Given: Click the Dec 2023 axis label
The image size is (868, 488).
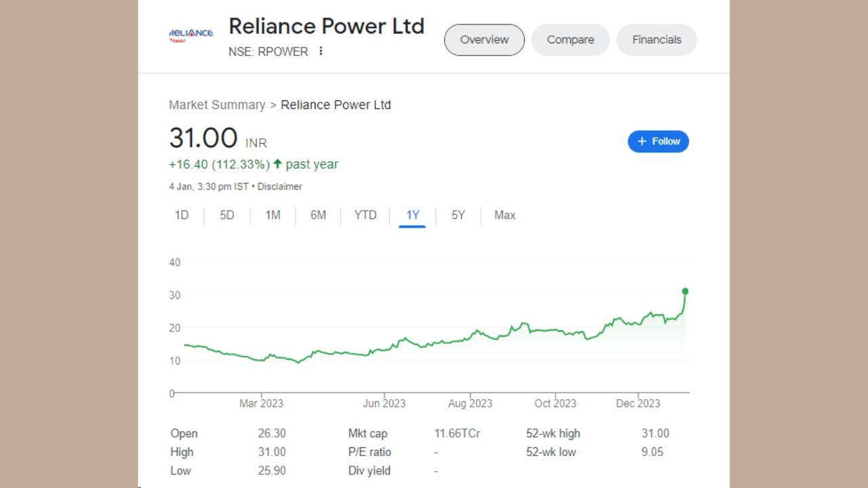Looking at the screenshot, I should click(x=638, y=403).
